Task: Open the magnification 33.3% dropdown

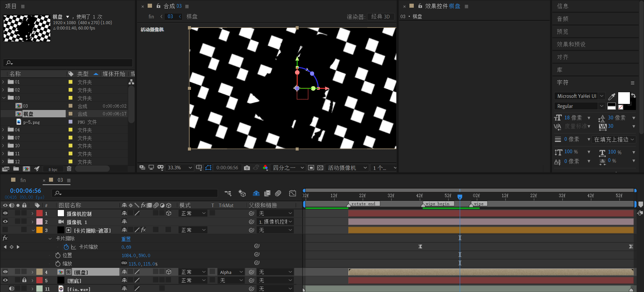Action: 180,168
